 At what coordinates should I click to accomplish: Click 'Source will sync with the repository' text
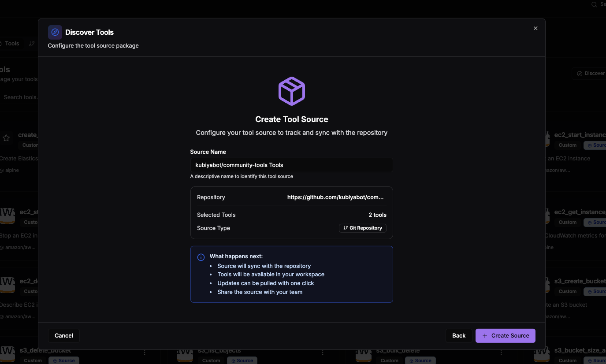click(x=264, y=266)
